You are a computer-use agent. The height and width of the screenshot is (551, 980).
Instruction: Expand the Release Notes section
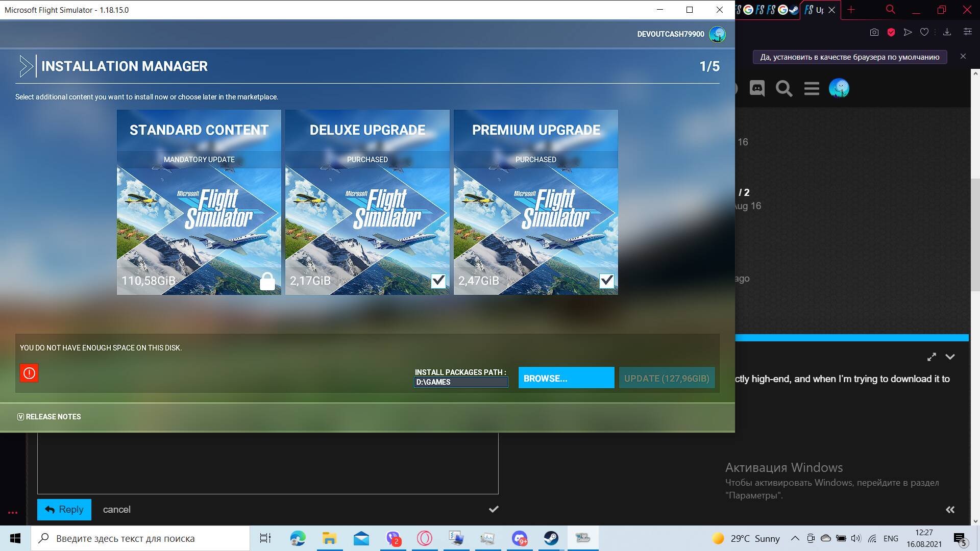click(x=49, y=417)
